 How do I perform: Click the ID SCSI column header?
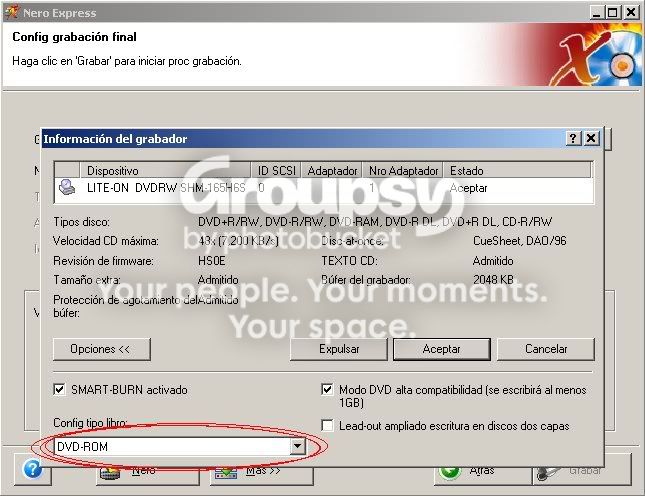pos(276,170)
